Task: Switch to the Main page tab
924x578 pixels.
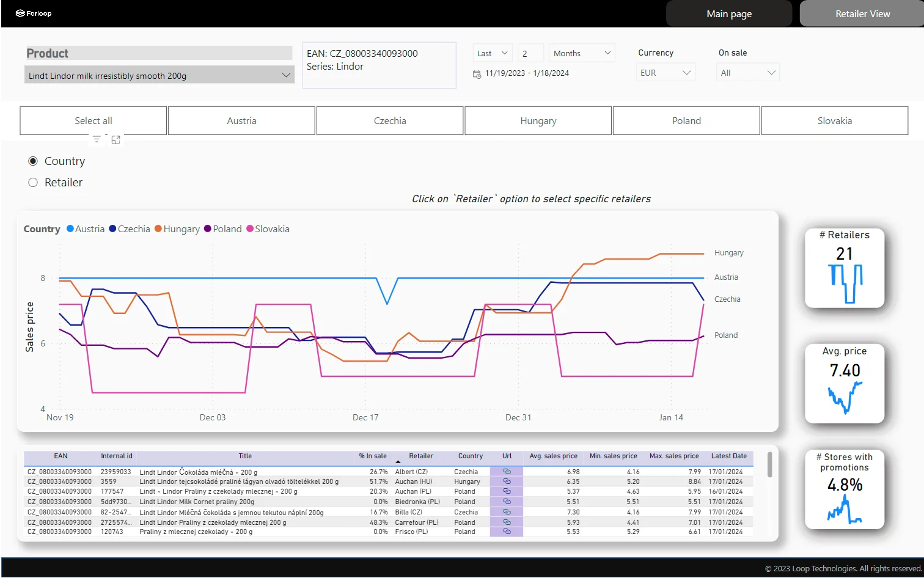Action: pos(729,13)
